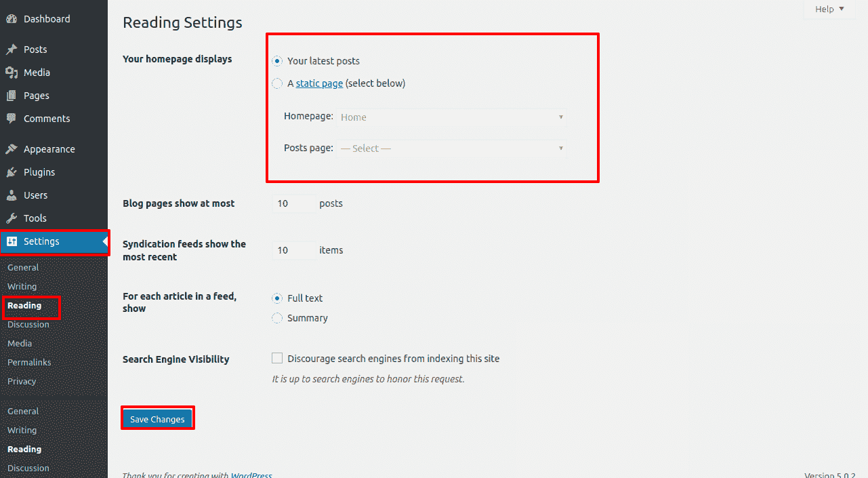Viewport: 868px width, 478px height.
Task: Click the Dashboard gauge icon
Action: [x=12, y=19]
